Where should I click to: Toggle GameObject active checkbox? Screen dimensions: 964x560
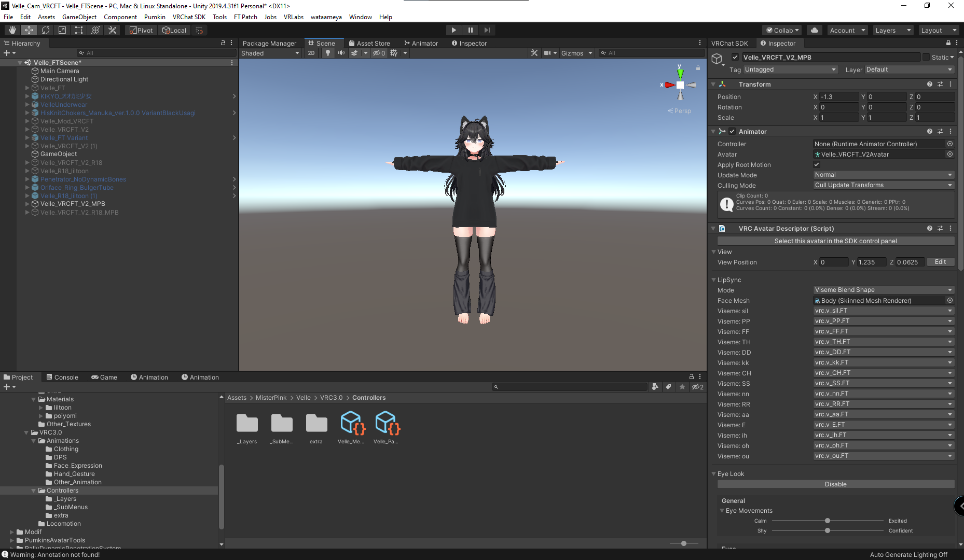[735, 57]
